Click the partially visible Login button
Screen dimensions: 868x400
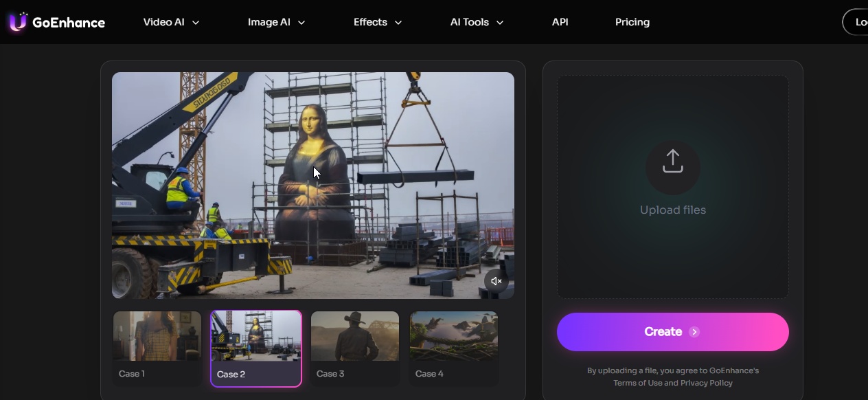tap(856, 22)
